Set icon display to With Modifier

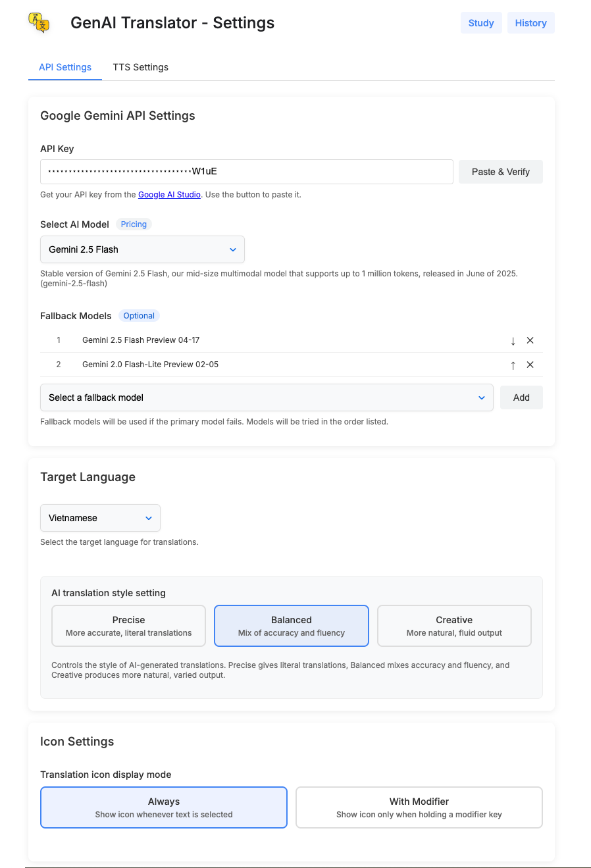pyautogui.click(x=419, y=807)
